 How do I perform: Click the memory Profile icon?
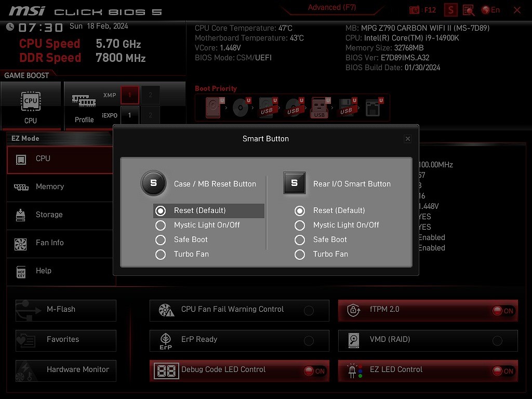coord(84,101)
